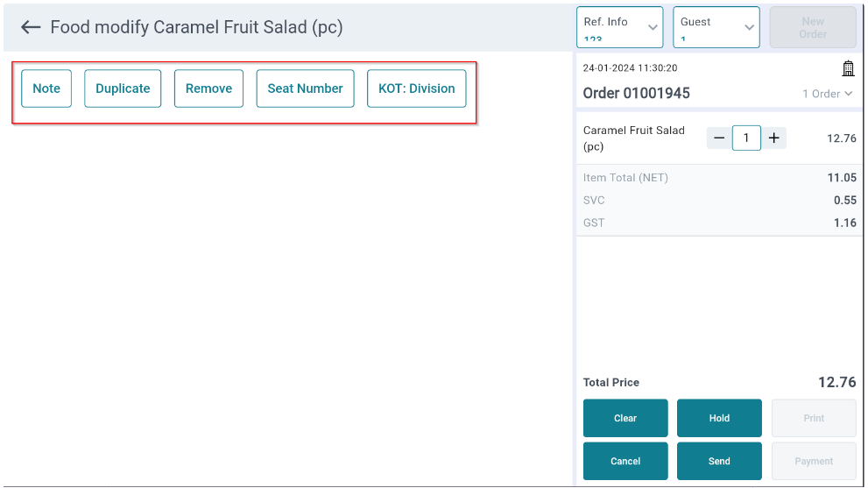Remove the item from the order
868x488 pixels.
point(208,88)
